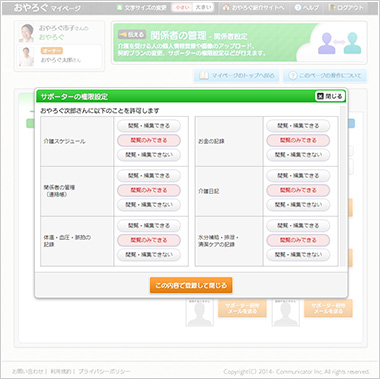
Task: Set font size to 小さい
Action: [182, 7]
